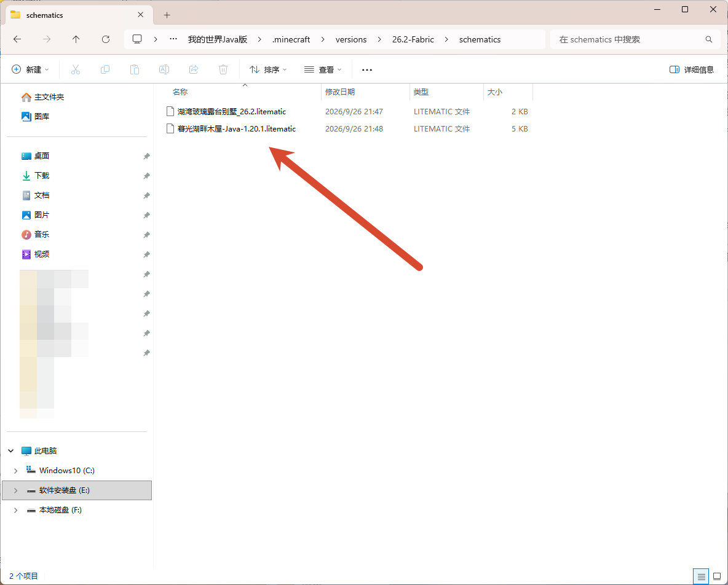Add a new tab with plus button
This screenshot has width=728, height=585.
(x=167, y=15)
